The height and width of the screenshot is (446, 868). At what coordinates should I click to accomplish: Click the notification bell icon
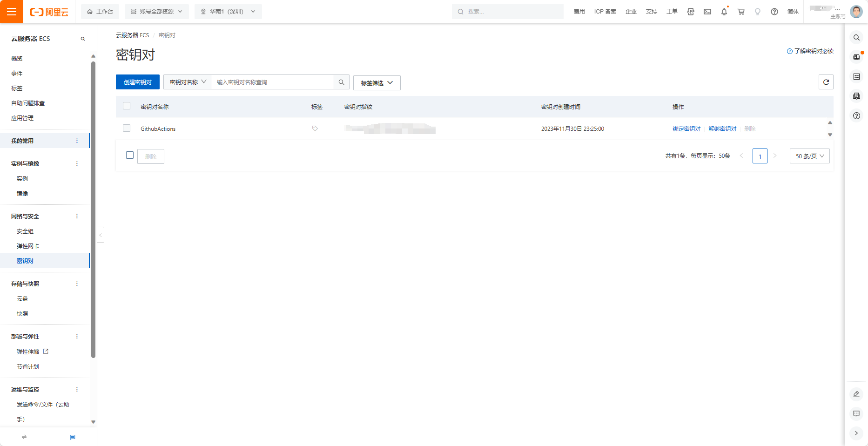coord(724,12)
